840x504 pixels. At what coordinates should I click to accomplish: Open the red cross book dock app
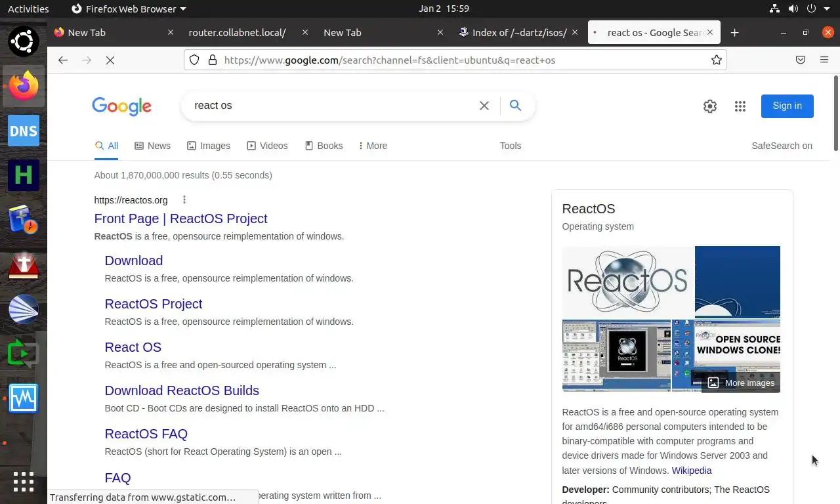24,264
